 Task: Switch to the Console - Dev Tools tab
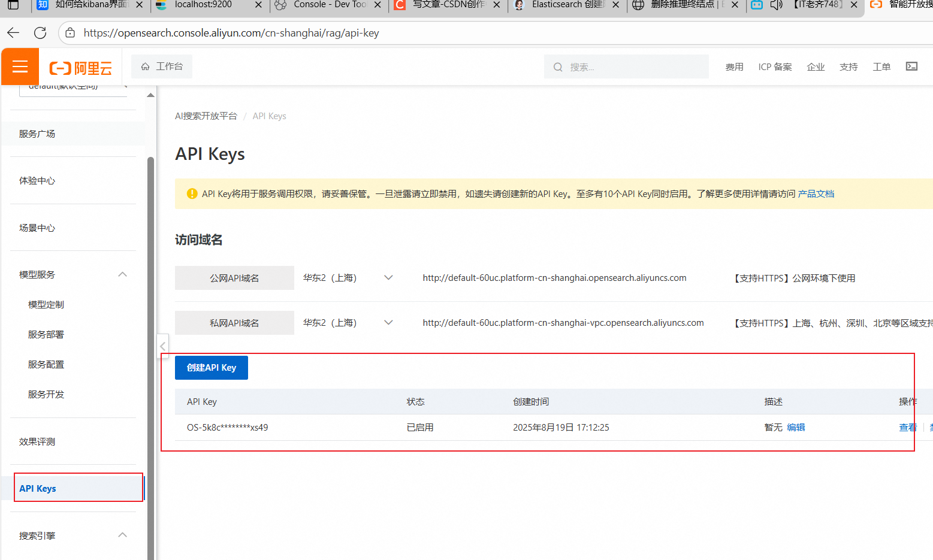pos(330,5)
